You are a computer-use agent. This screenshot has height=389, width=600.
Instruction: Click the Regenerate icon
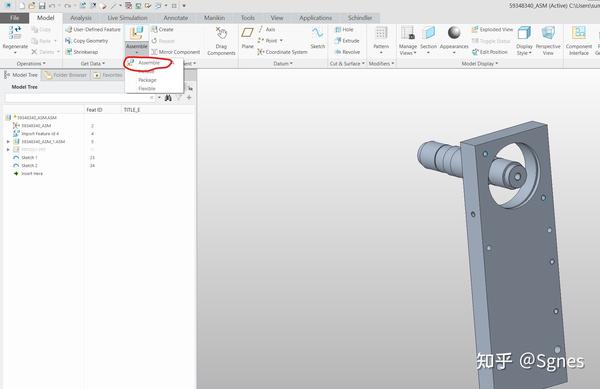pos(15,33)
